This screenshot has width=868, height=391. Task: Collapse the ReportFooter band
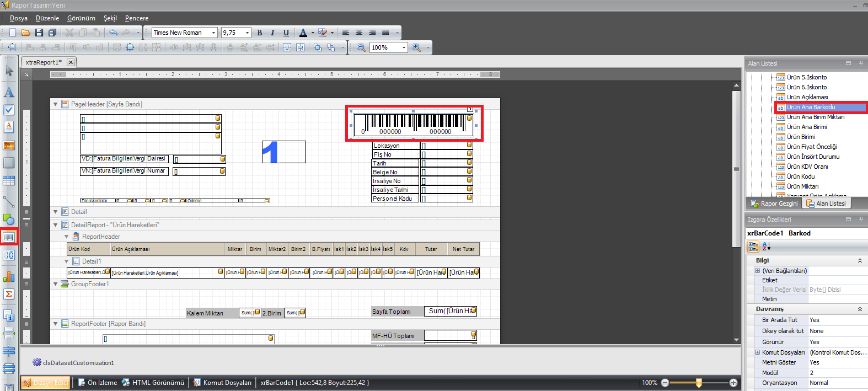tap(55, 324)
